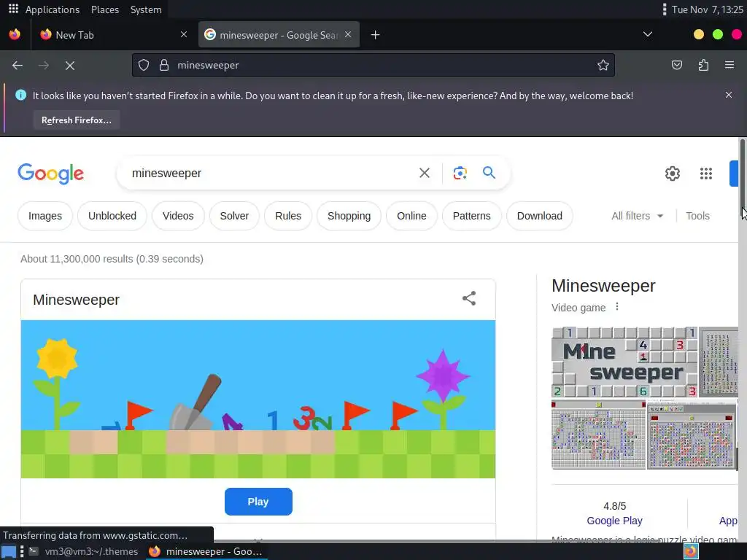
Task: Dismiss the Firefox refresh notification bar
Action: [729, 95]
